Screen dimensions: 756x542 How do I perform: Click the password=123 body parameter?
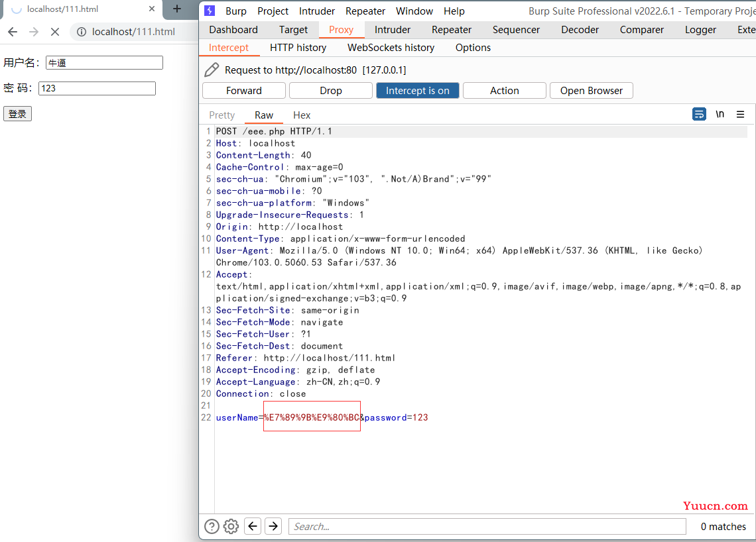397,417
